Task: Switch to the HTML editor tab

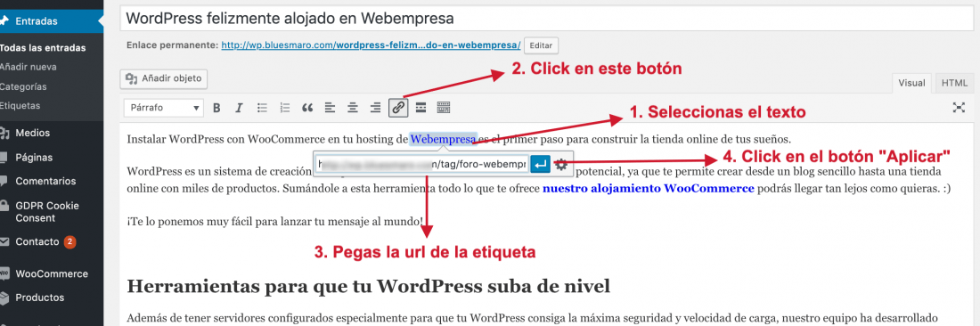Action: tap(954, 83)
